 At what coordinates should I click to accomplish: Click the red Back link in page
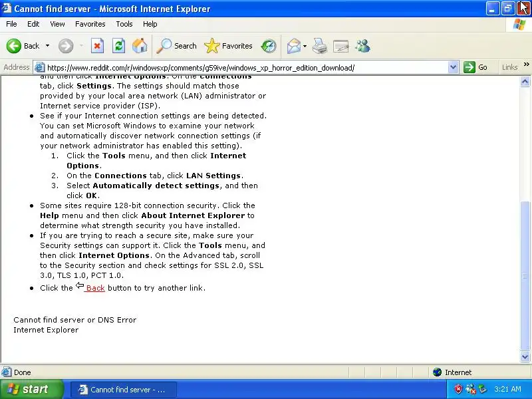[95, 288]
